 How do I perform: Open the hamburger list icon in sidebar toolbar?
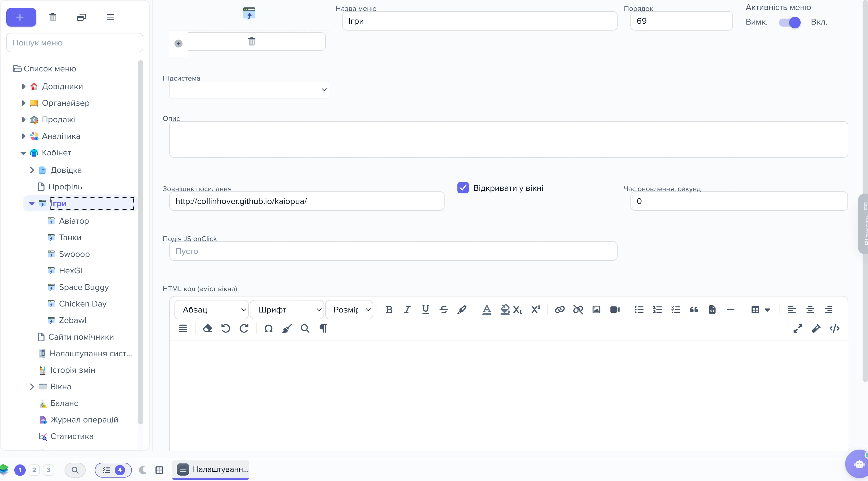coord(110,17)
